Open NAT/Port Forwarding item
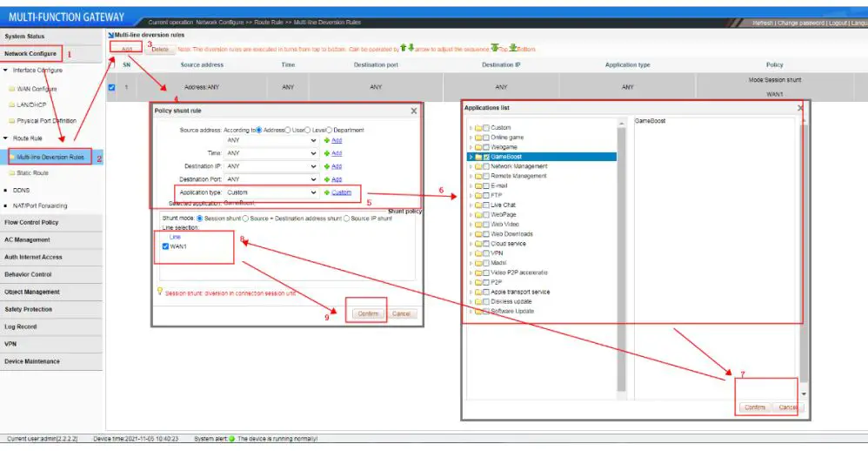The image size is (868, 451). coord(40,205)
